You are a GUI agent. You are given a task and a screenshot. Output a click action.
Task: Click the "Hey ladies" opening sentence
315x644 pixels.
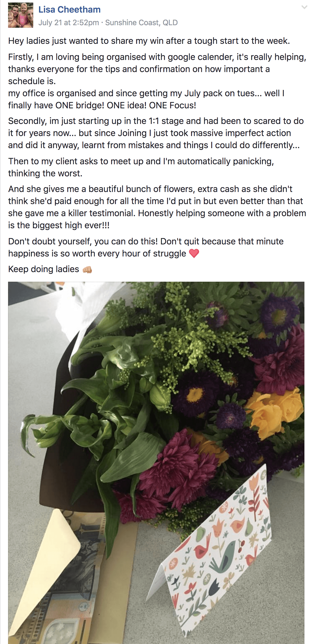click(x=149, y=41)
